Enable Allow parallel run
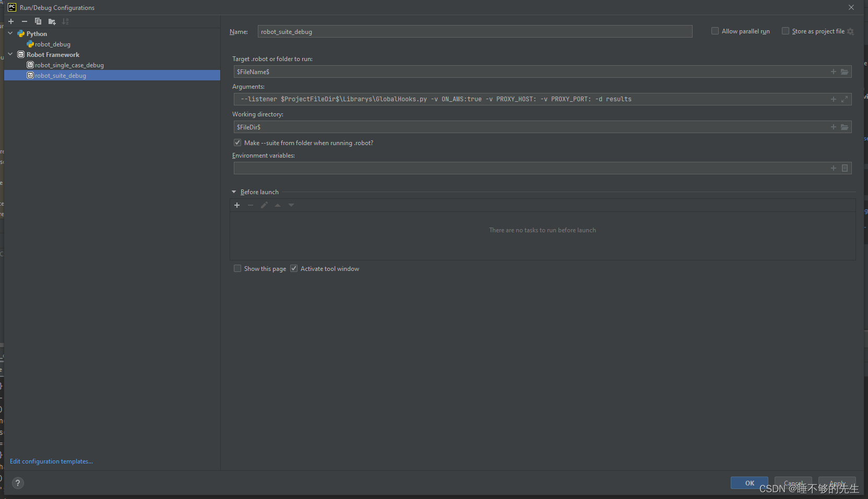Screen dimensions: 868x499 (x=715, y=31)
